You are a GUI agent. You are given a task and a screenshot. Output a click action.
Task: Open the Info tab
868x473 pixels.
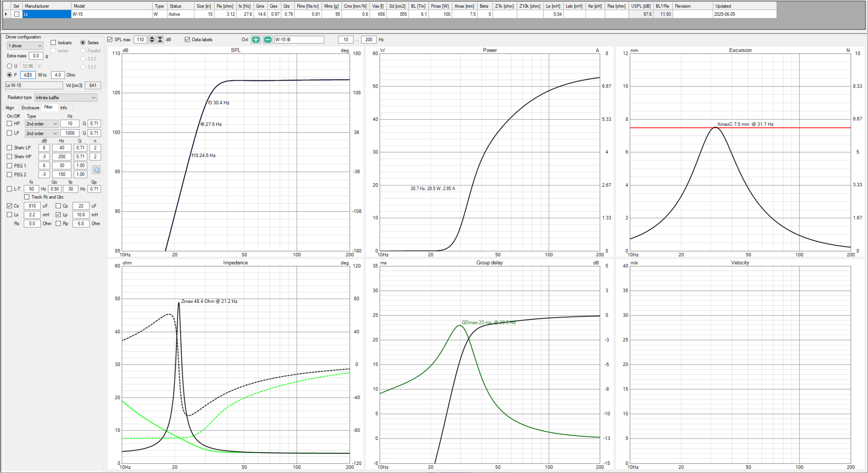click(64, 108)
